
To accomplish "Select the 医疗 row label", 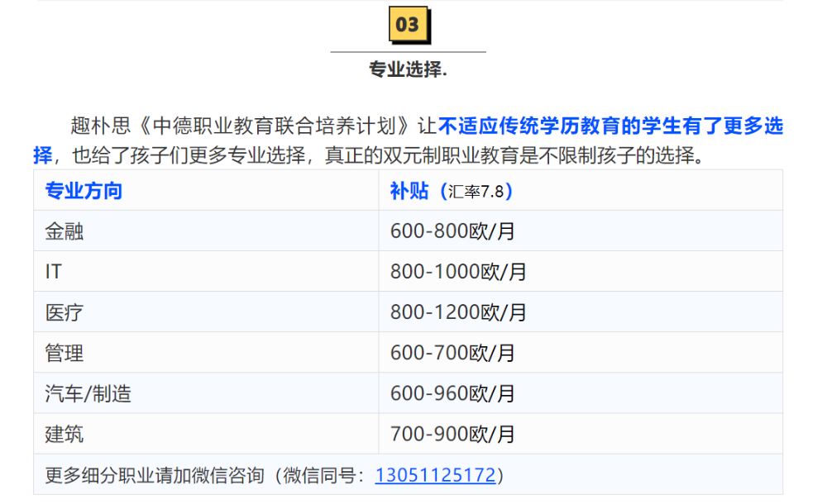I will (x=65, y=312).
